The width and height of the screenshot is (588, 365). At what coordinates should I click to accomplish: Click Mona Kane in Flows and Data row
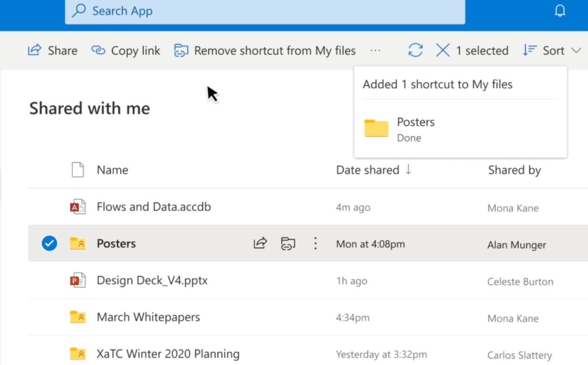click(x=513, y=208)
